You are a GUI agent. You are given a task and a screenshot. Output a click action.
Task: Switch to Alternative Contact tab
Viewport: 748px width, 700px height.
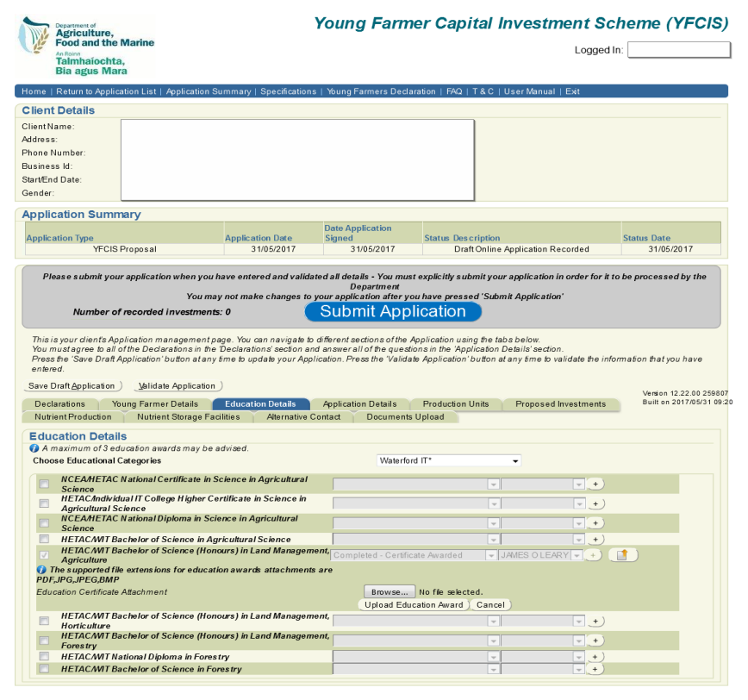click(x=303, y=417)
